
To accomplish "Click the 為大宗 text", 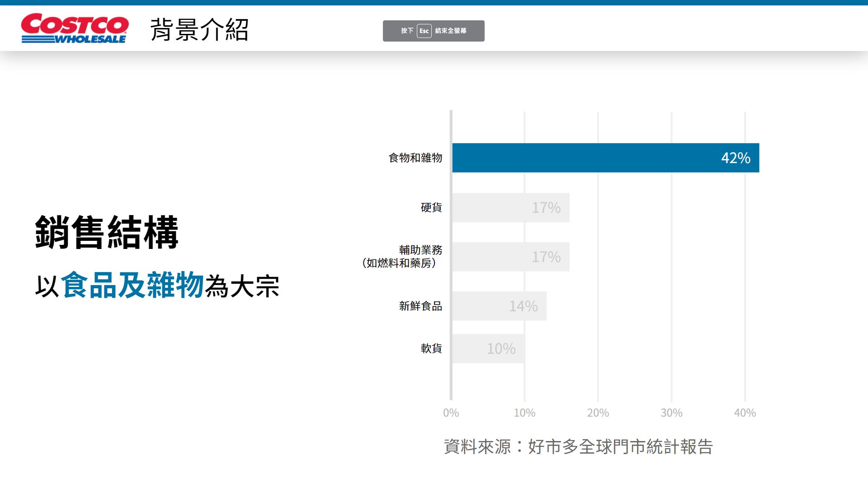I will 242,286.
